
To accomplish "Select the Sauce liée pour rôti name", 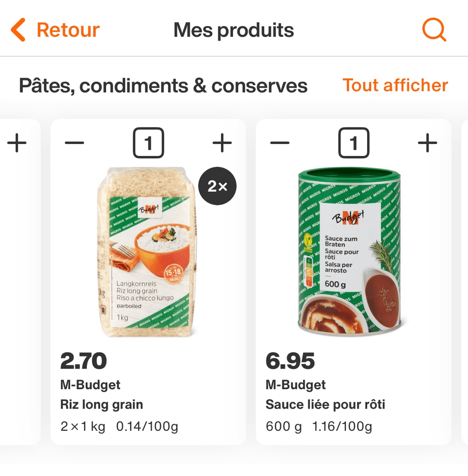I will 325,404.
